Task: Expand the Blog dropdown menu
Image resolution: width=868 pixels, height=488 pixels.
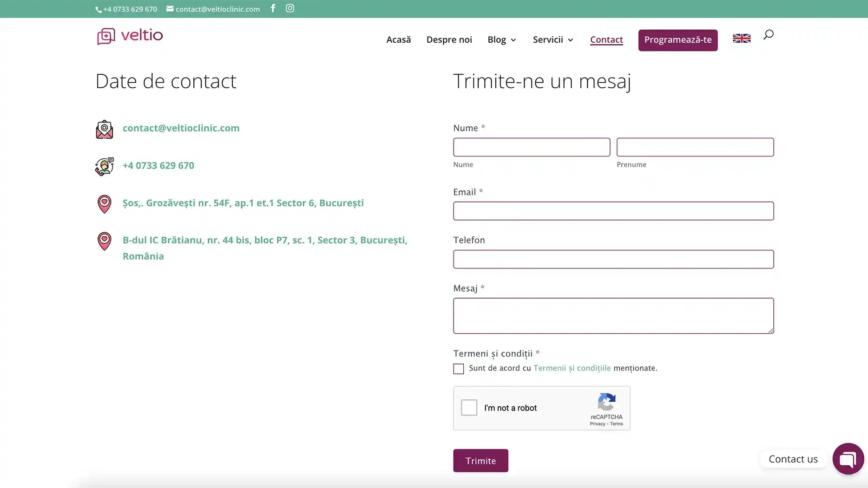Action: tap(502, 40)
